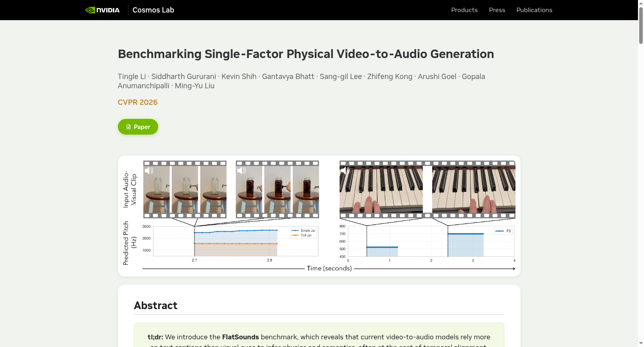Image resolution: width=644 pixels, height=347 pixels.
Task: Click the jar pitch line chart
Action: pyautogui.click(x=236, y=241)
